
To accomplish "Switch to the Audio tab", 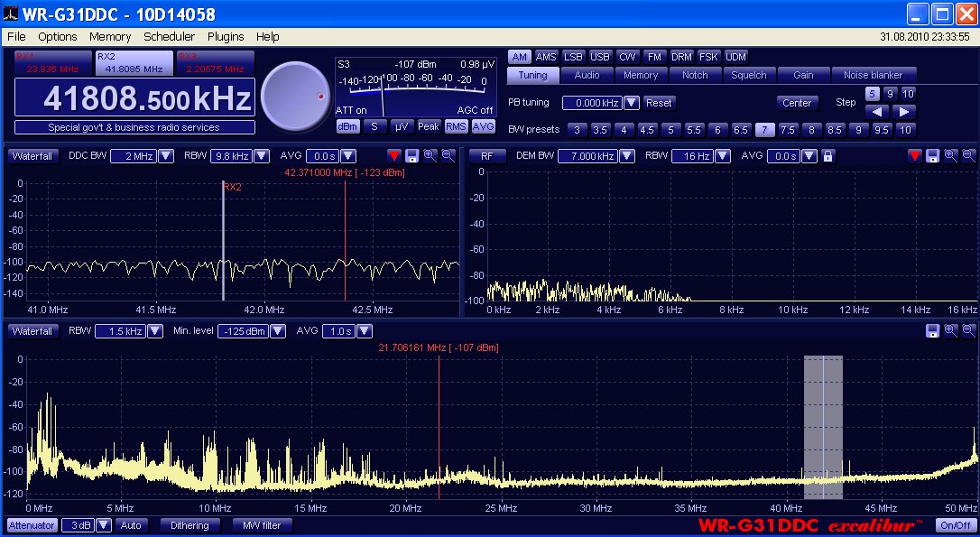I will pos(587,75).
